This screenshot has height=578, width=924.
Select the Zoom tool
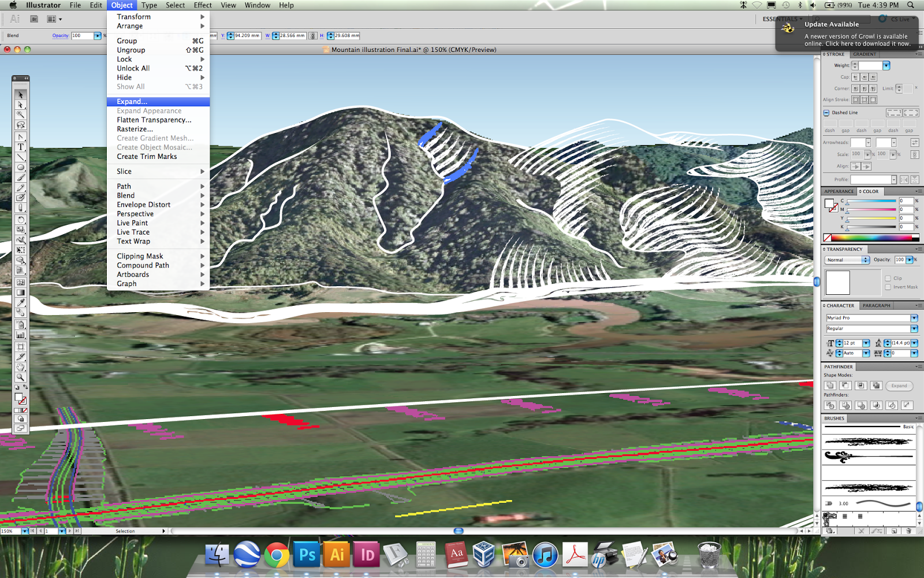[x=21, y=377]
